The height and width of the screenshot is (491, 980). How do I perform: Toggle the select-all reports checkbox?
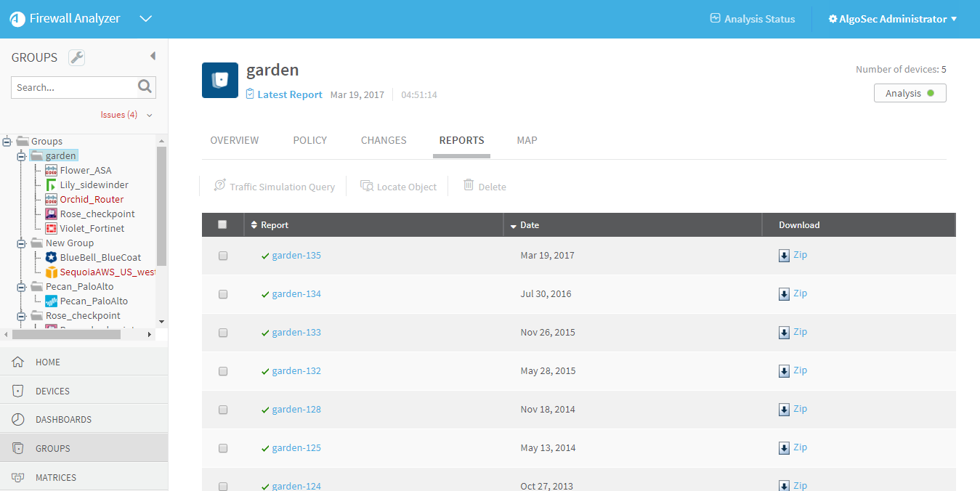222,224
